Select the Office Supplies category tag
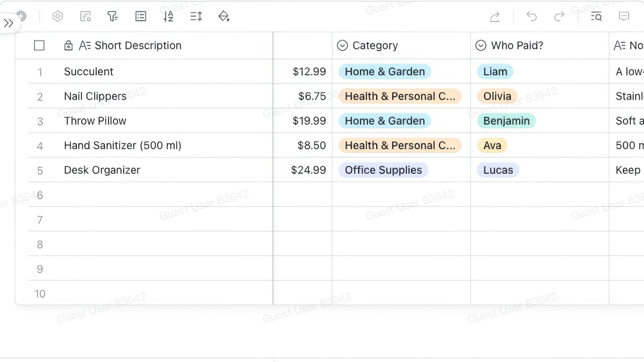 tap(383, 170)
